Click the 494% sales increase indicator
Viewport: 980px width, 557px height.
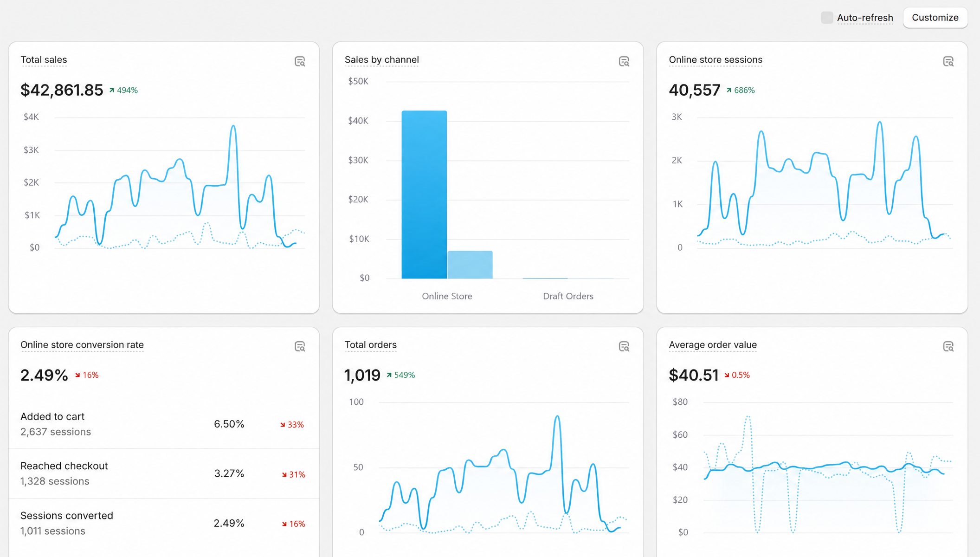(123, 91)
